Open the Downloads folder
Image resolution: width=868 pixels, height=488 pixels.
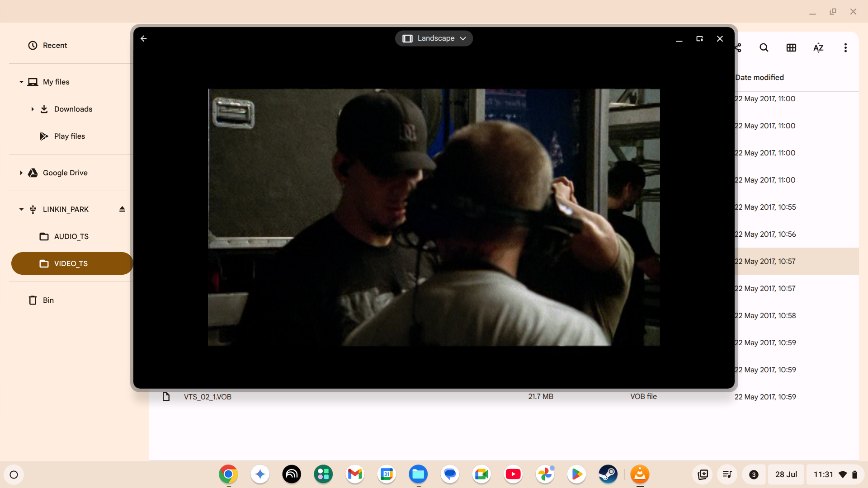[73, 109]
